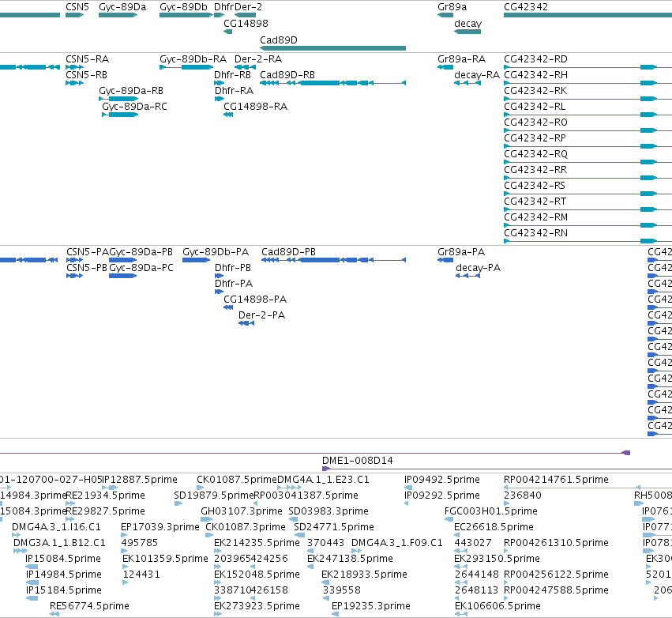Click transcript CG42342-RD
The height and width of the screenshot is (618, 672).
pyautogui.click(x=535, y=59)
